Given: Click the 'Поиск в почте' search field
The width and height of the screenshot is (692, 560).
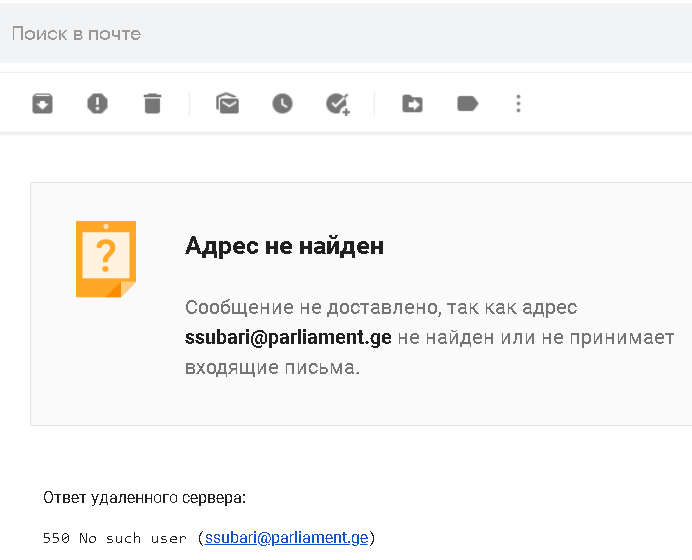Looking at the screenshot, I should point(300,33).
